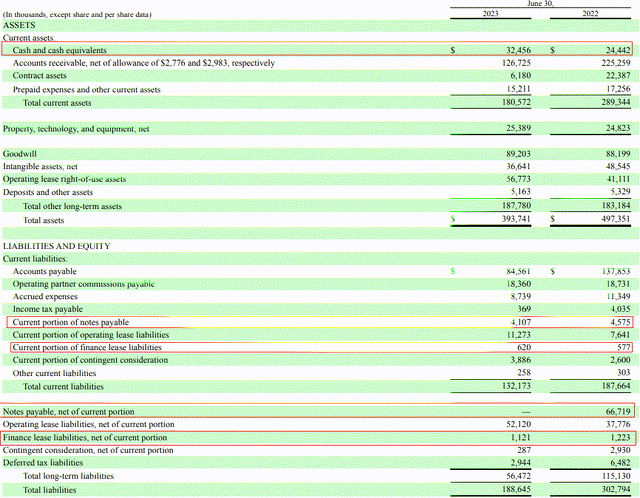Click the Accounts payable label
The width and height of the screenshot is (640, 498).
[44, 271]
